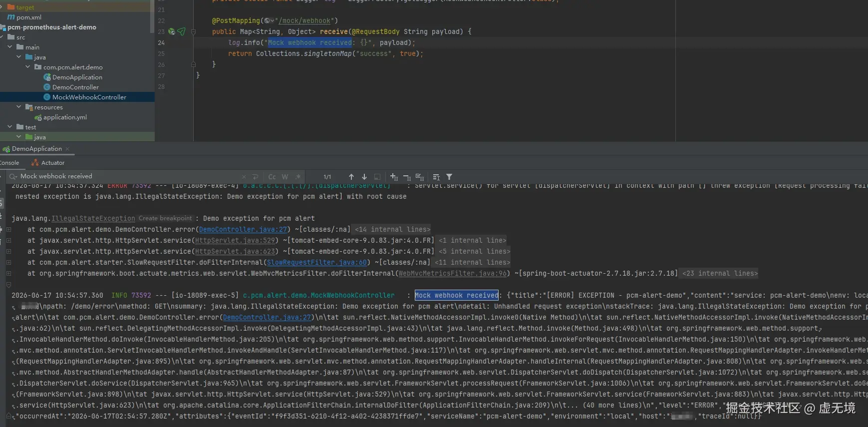The width and height of the screenshot is (868, 427).
Task: Click the multi-line search toggle icon
Action: (436, 177)
